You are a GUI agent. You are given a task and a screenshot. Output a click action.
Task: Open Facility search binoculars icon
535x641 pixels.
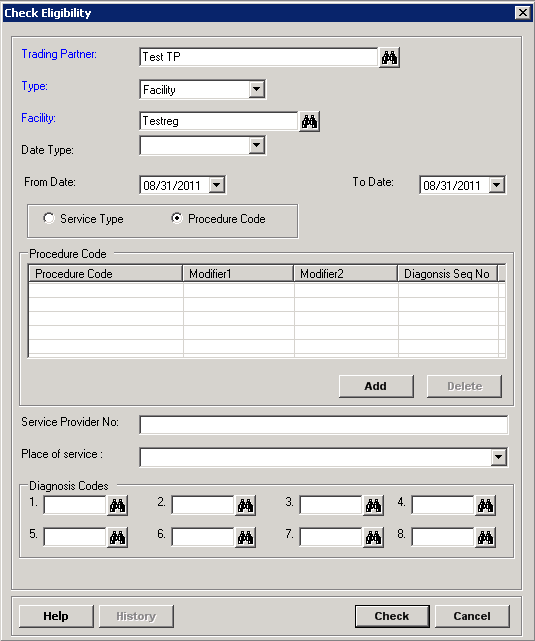[x=309, y=121]
